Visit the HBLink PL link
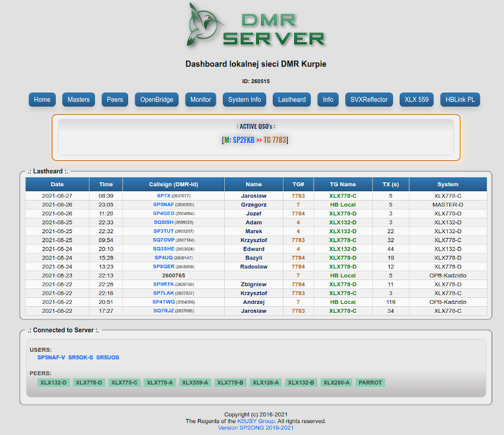Image resolution: width=504 pixels, height=435 pixels. [x=460, y=100]
